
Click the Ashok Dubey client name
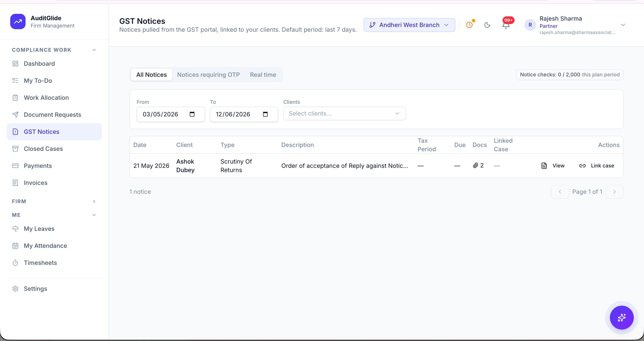pyautogui.click(x=185, y=166)
